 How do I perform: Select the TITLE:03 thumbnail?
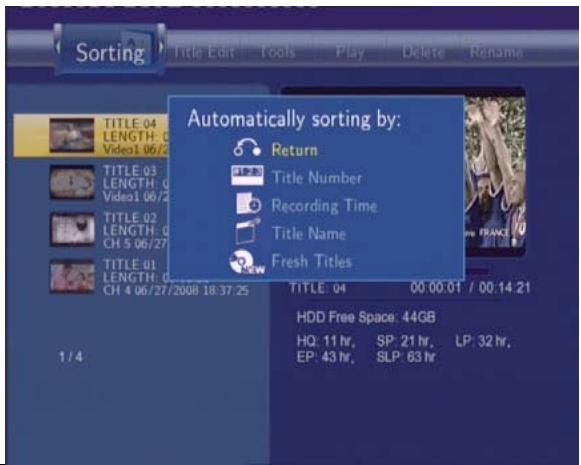point(72,182)
